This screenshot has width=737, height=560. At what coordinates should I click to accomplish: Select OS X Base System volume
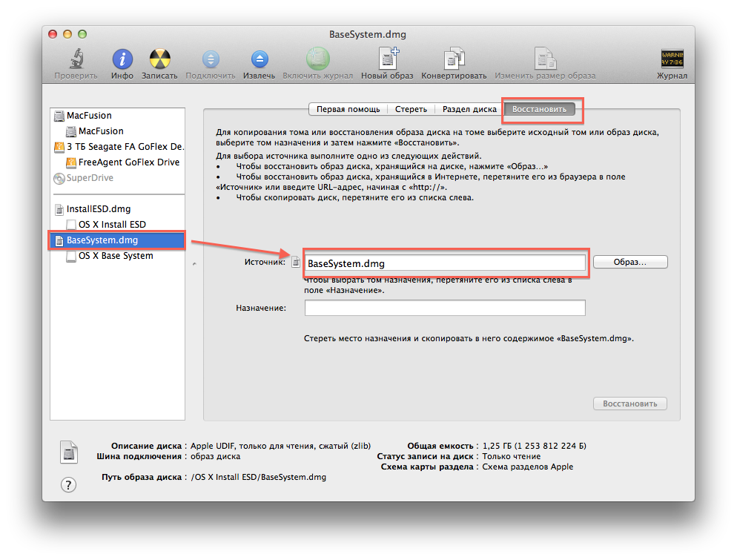point(117,256)
